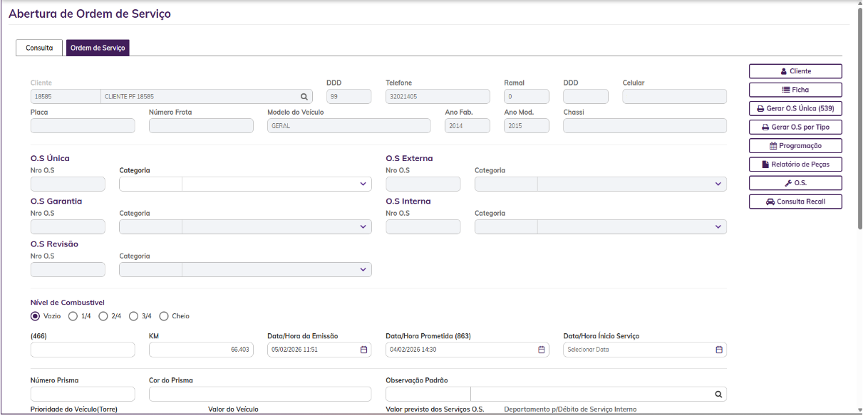Select the Ordem de Serviço tab
Screen dimensions: 868x418
point(98,48)
